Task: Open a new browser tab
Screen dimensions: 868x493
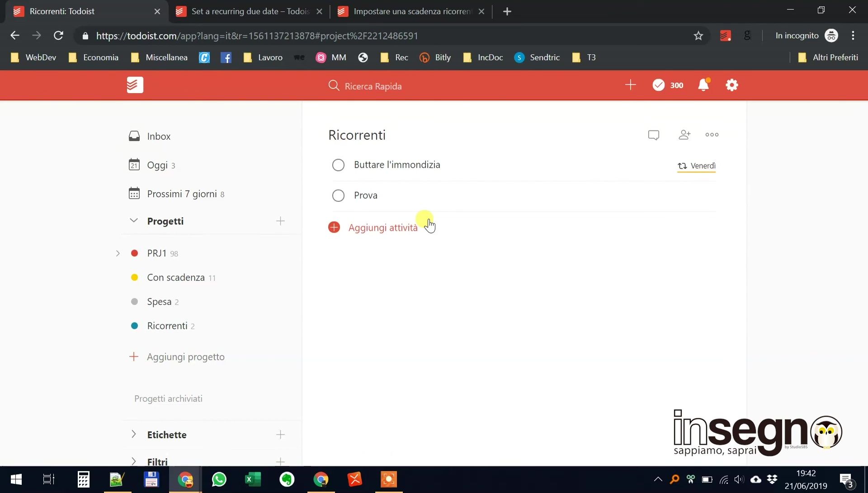Action: coord(507,12)
